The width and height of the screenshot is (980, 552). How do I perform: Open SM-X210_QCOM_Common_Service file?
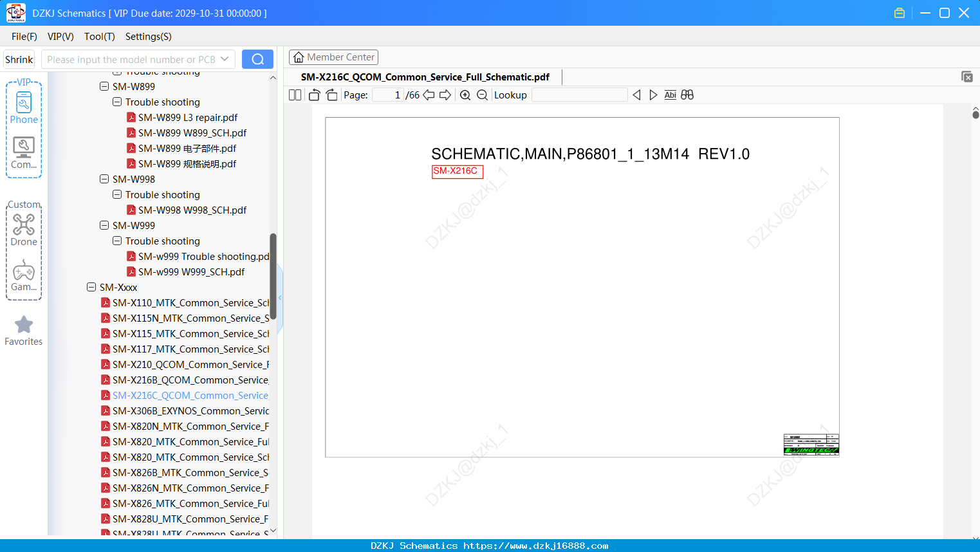click(x=185, y=364)
